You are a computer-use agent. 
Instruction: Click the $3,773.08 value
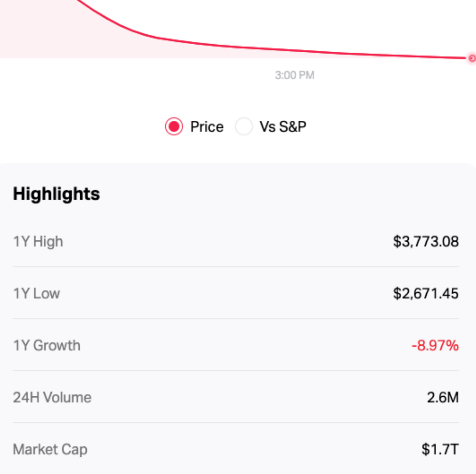425,241
